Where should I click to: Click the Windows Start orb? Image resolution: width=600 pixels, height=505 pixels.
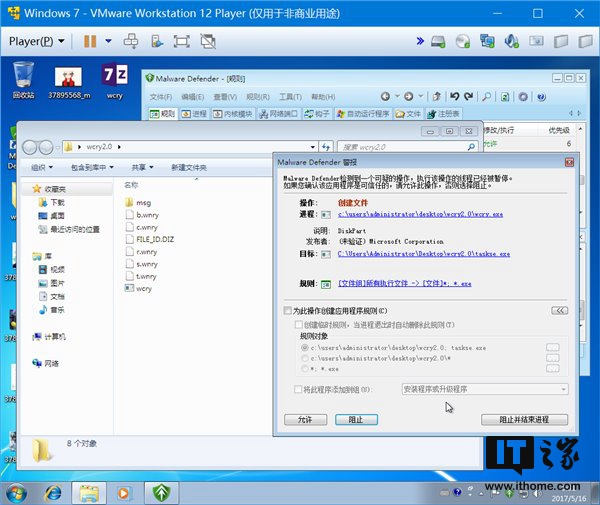point(18,492)
